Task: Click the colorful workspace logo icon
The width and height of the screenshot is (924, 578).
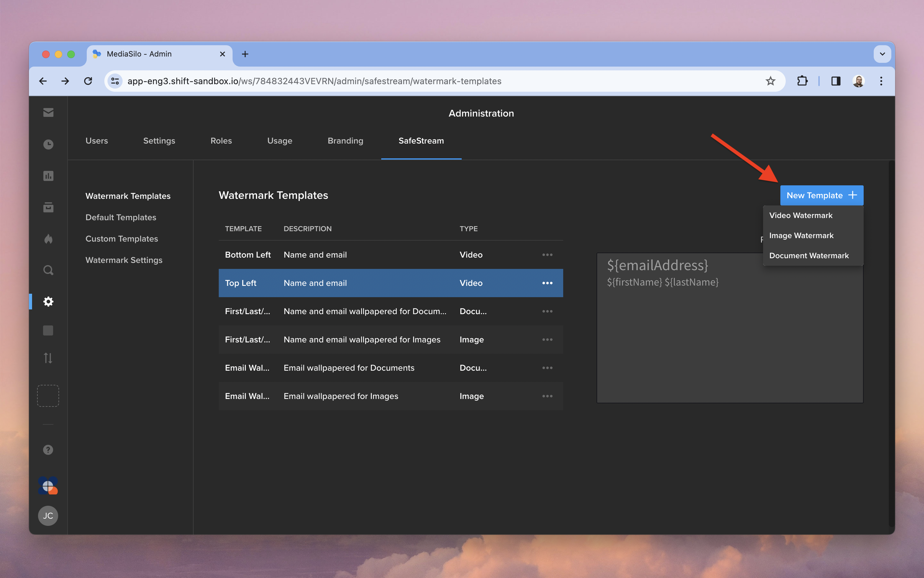Action: [x=48, y=486]
